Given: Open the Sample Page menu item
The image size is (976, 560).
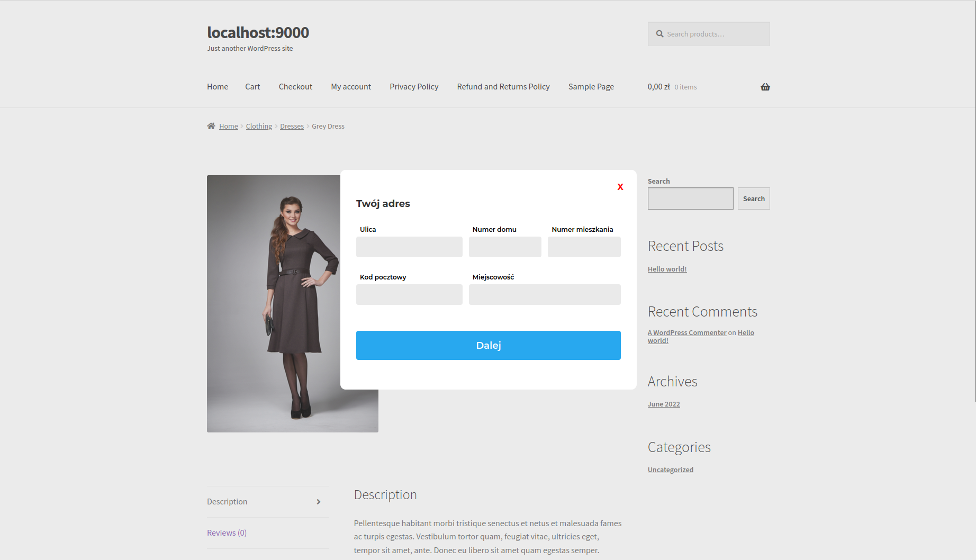Looking at the screenshot, I should tap(591, 87).
